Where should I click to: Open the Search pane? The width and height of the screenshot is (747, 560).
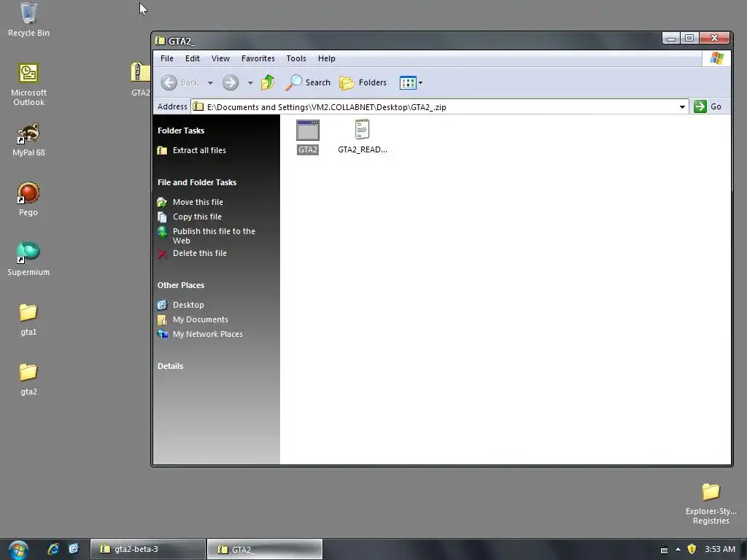click(x=309, y=82)
